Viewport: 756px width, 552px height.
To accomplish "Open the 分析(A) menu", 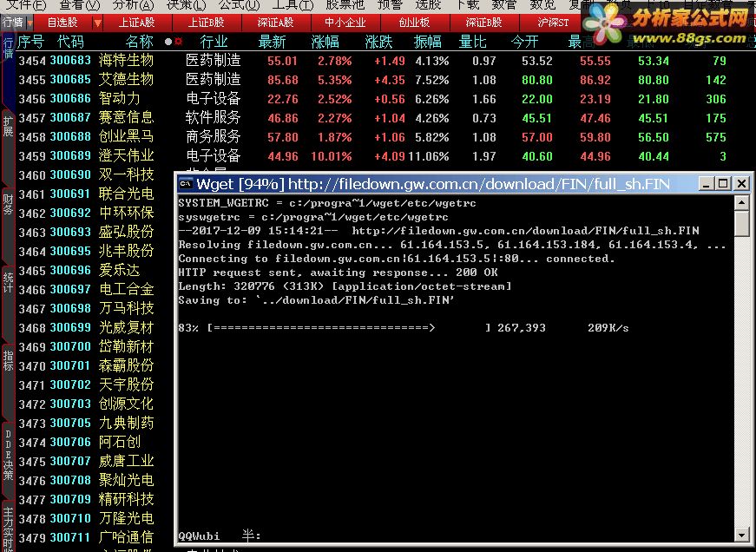I will (x=133, y=5).
